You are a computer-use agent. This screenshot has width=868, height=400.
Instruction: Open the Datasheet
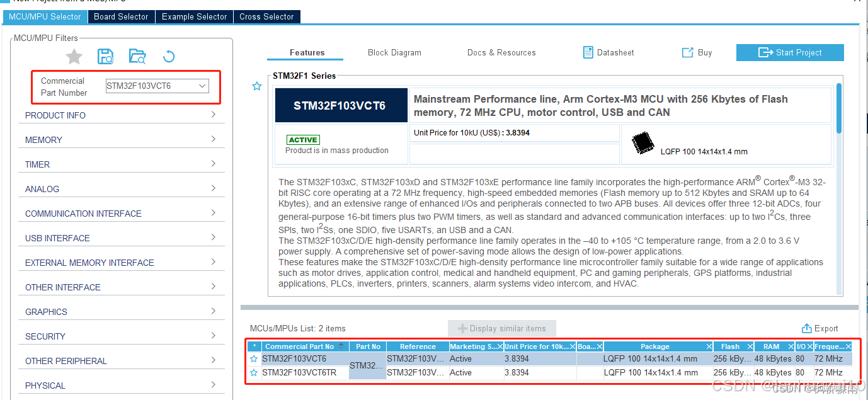(x=608, y=52)
